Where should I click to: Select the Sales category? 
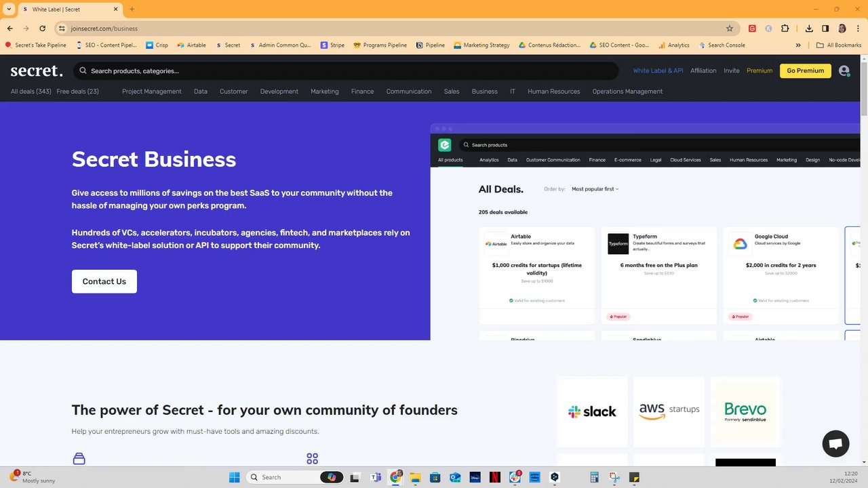click(x=452, y=91)
